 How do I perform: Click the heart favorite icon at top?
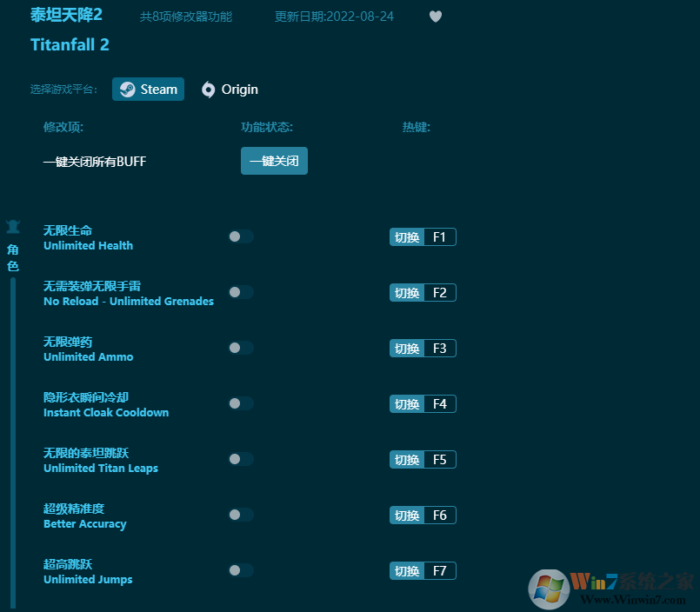coord(435,17)
